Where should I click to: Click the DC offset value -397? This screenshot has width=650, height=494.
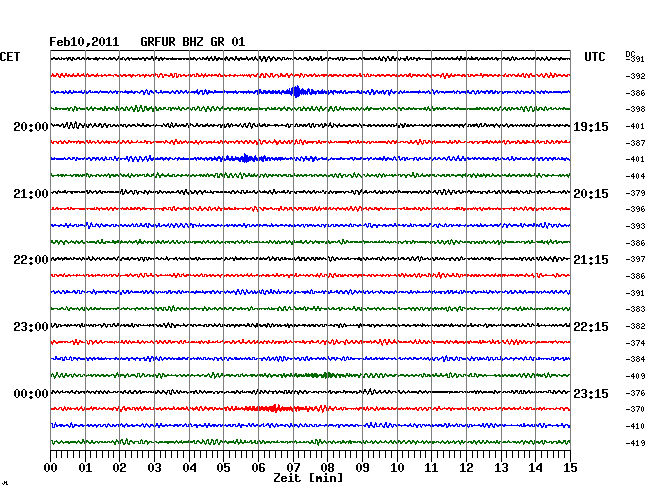tap(635, 259)
